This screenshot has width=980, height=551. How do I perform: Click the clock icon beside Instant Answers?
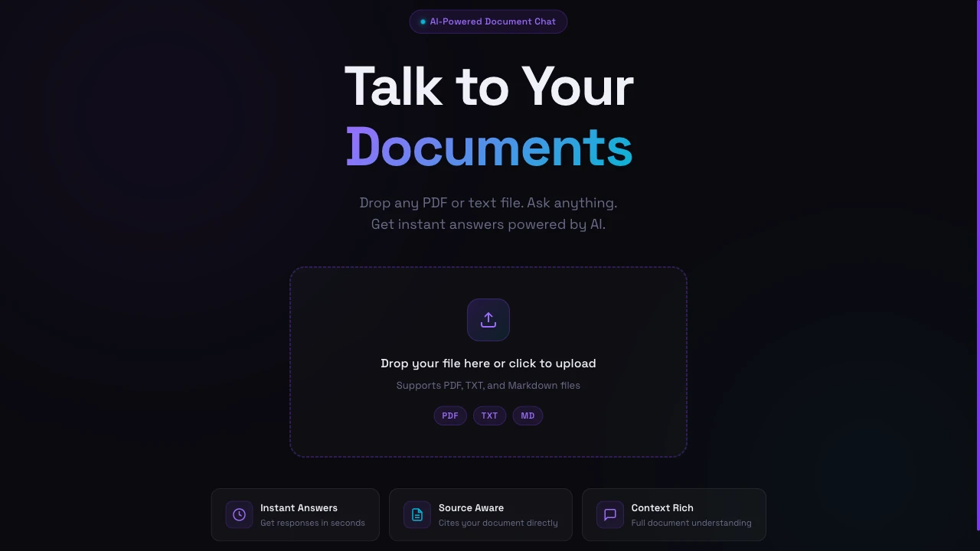[x=239, y=514]
